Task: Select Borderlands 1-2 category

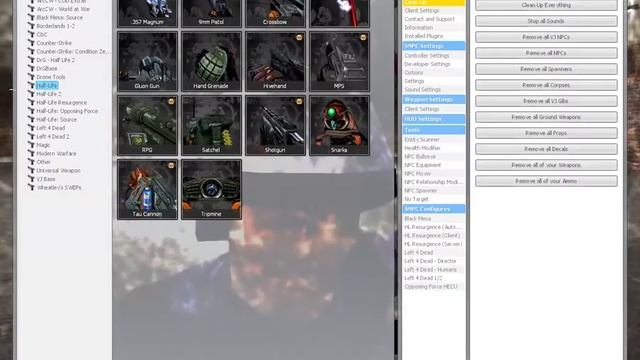Action: tap(56, 26)
